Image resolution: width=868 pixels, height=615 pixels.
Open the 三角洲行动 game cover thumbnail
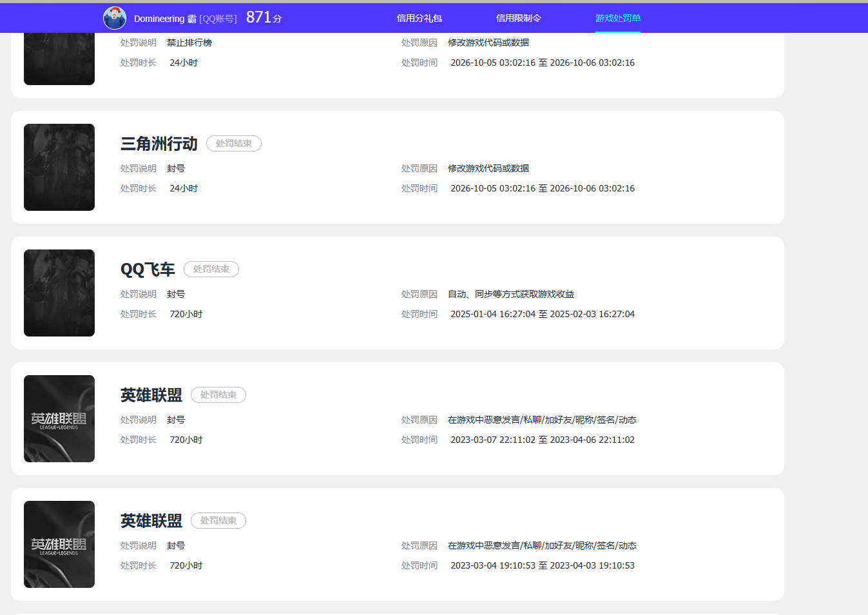point(59,168)
